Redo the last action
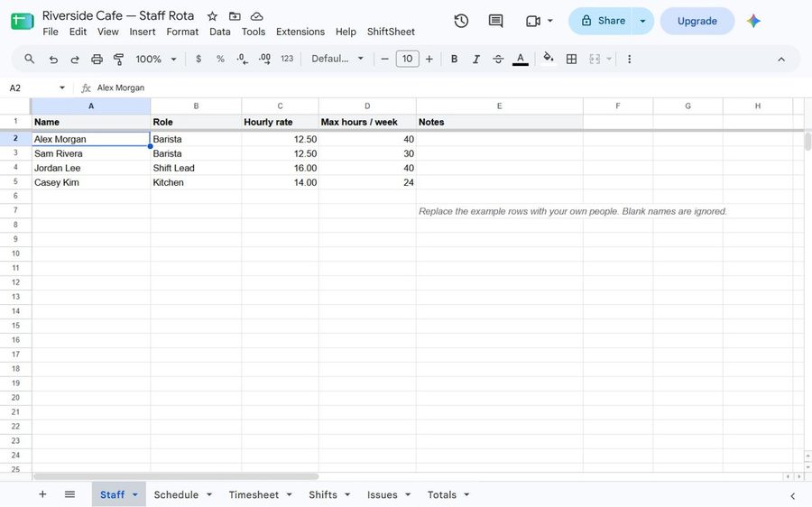812x507 pixels. click(x=75, y=59)
